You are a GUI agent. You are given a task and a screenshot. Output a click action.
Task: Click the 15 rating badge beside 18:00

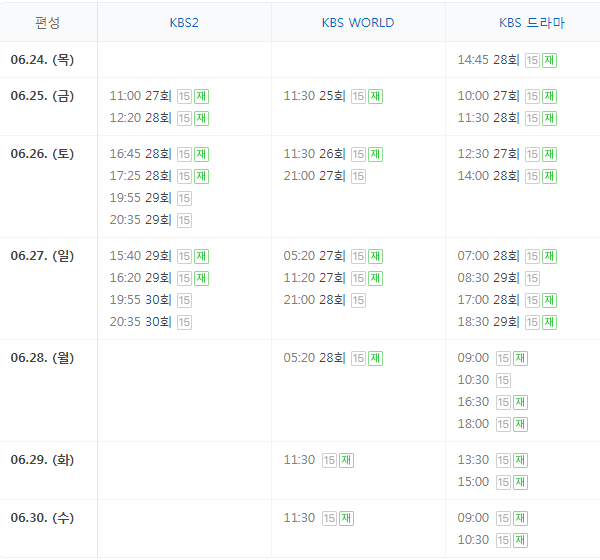pos(503,424)
